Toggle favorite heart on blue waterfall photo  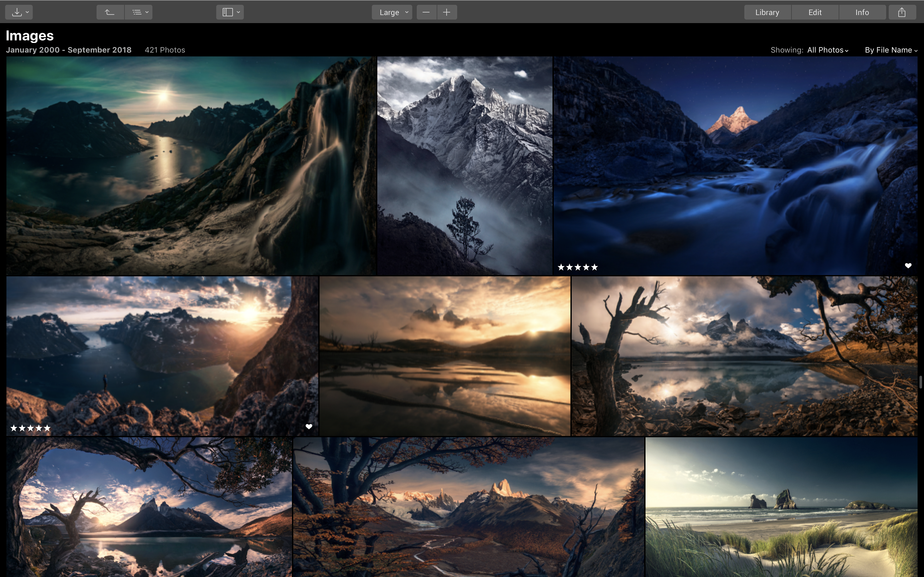[x=908, y=266]
